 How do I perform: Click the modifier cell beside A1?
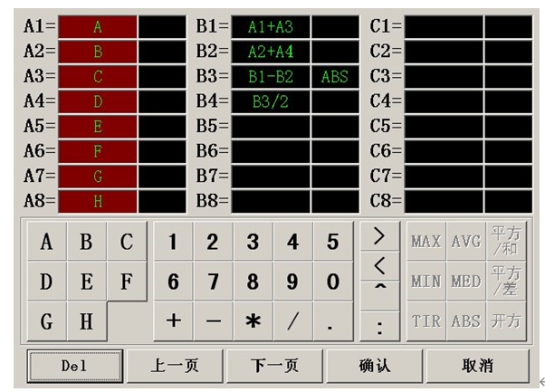coord(162,27)
